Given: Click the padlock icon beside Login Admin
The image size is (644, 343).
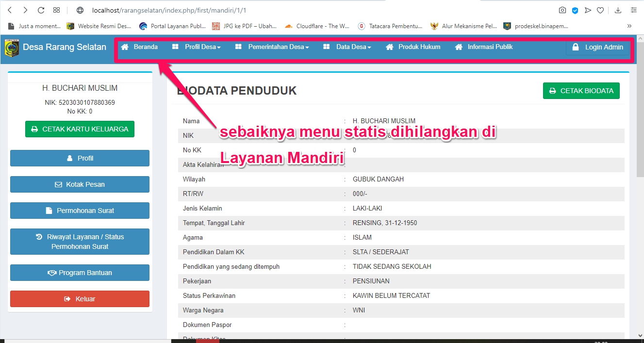Looking at the screenshot, I should coord(575,47).
